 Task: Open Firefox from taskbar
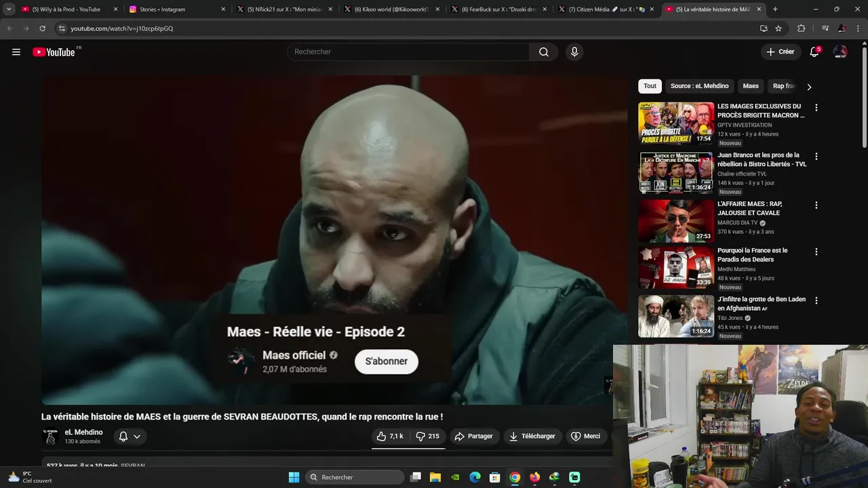point(534,477)
